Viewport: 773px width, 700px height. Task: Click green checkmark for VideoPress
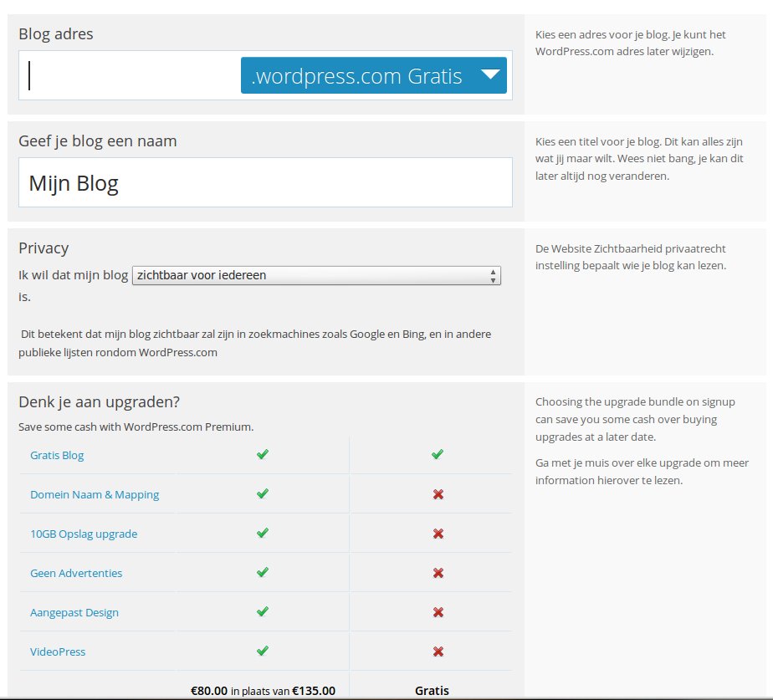coord(263,651)
